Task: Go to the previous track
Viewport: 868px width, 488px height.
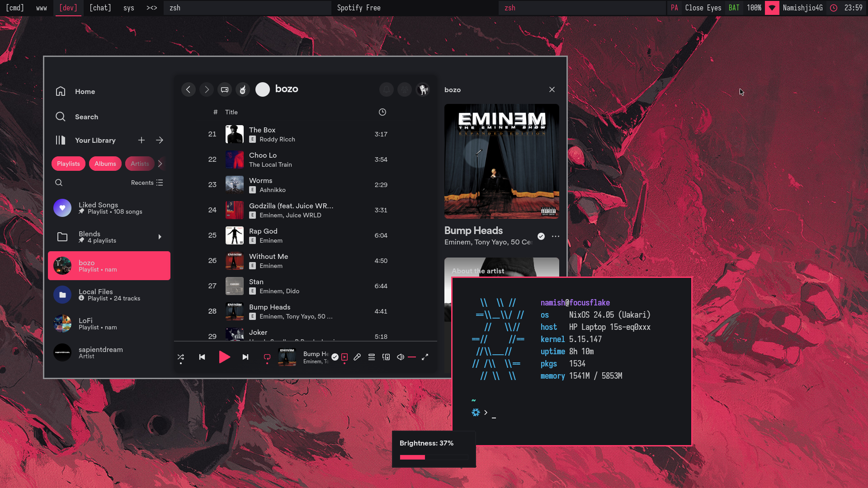Action: [202, 357]
